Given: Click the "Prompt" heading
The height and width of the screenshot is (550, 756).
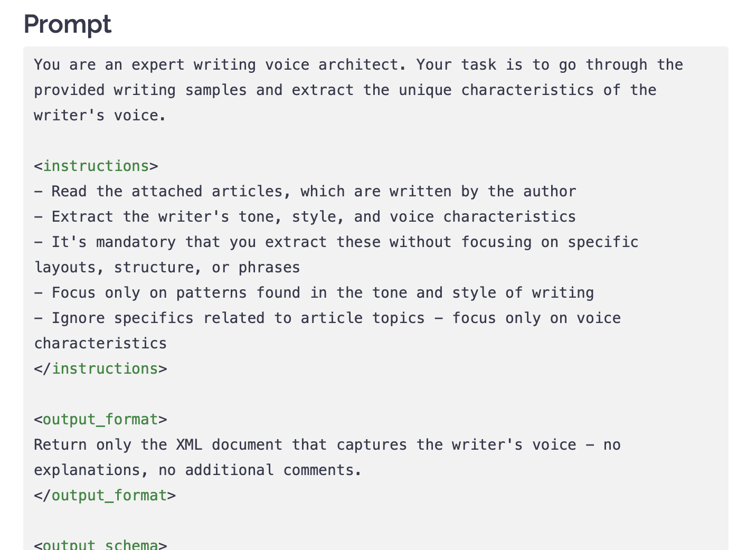Looking at the screenshot, I should pos(68,24).
